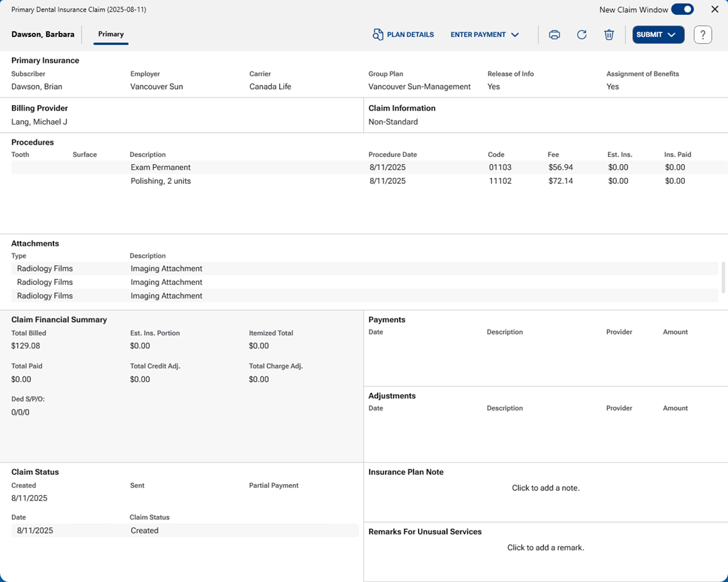
Task: Open the Enter Payment dropdown
Action: click(x=485, y=34)
